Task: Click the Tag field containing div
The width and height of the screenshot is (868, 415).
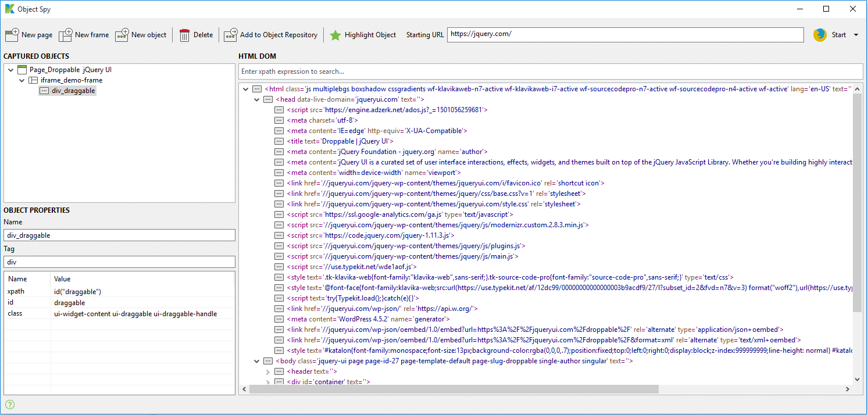Action: click(119, 262)
